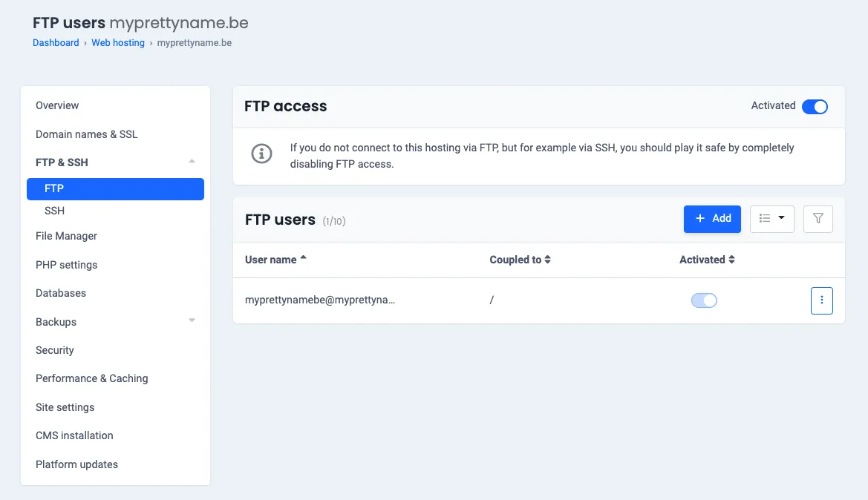Open the list view options dropdown

772,219
